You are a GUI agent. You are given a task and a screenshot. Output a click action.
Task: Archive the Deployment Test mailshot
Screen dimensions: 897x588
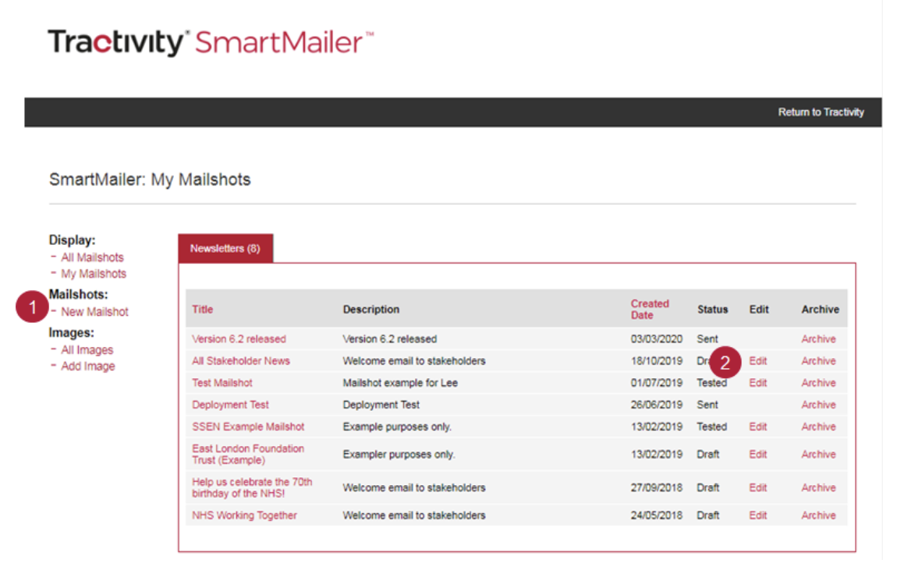(x=819, y=405)
